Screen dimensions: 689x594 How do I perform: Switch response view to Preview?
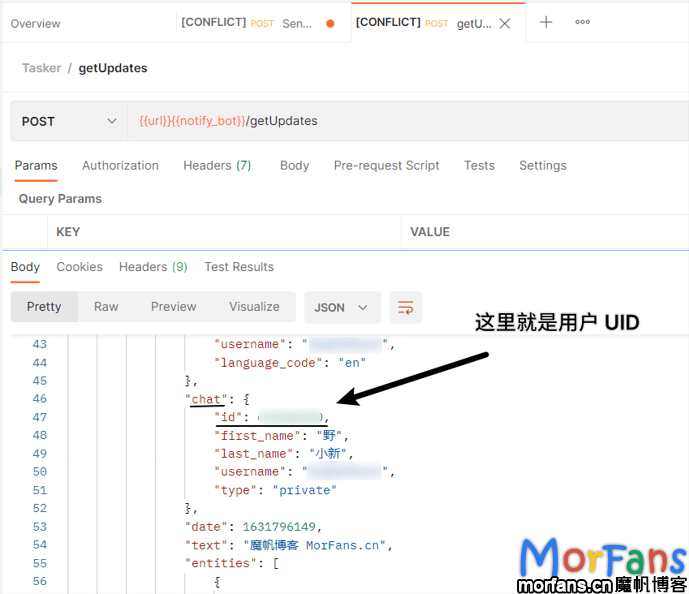[174, 307]
